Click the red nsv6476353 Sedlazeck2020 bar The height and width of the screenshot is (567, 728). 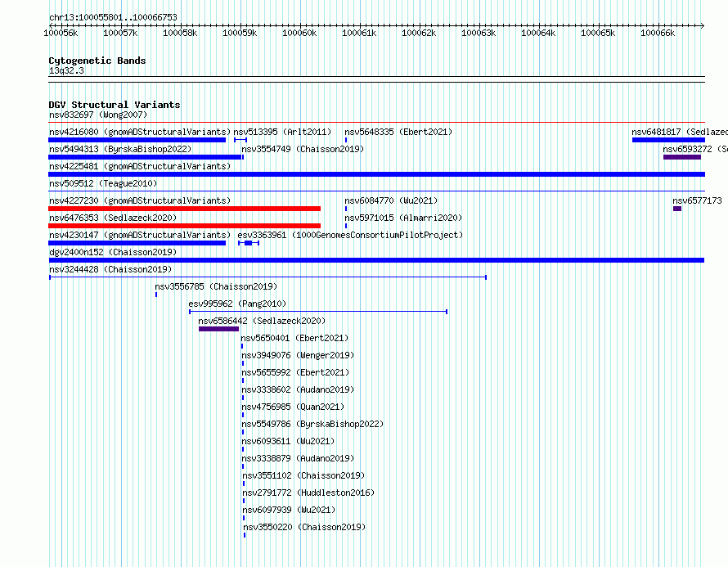(184, 226)
